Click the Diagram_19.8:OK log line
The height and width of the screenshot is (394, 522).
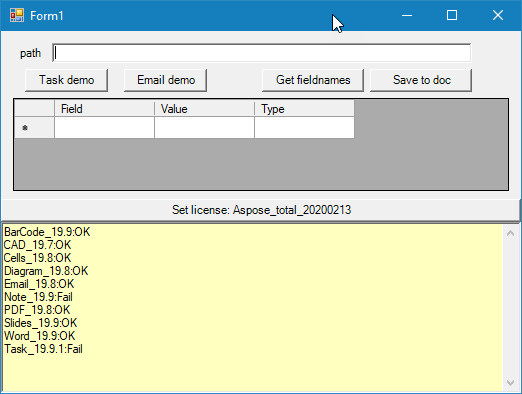click(x=46, y=271)
